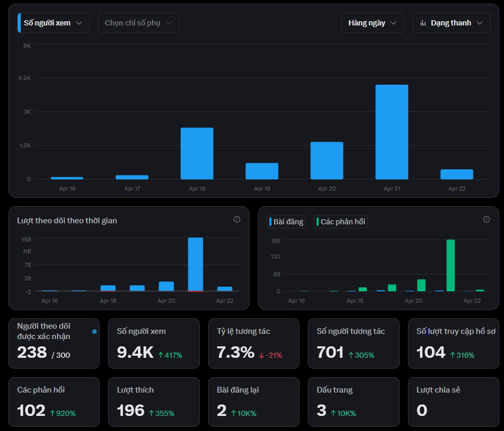
Task: Click the 920% increase indicator
Action: (63, 413)
